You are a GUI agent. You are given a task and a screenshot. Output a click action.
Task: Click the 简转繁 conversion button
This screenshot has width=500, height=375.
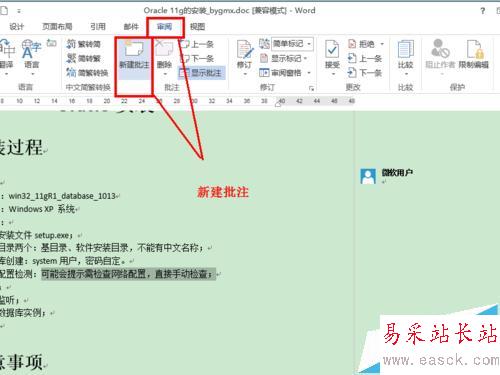pos(84,58)
